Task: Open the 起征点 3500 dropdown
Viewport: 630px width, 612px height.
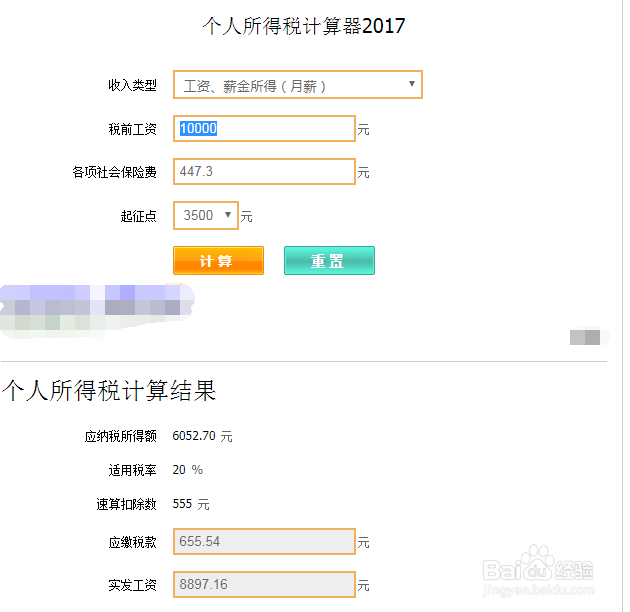Action: coord(206,215)
